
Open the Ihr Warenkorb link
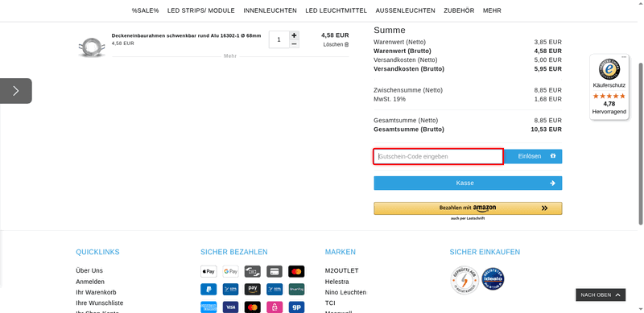pyautogui.click(x=96, y=292)
